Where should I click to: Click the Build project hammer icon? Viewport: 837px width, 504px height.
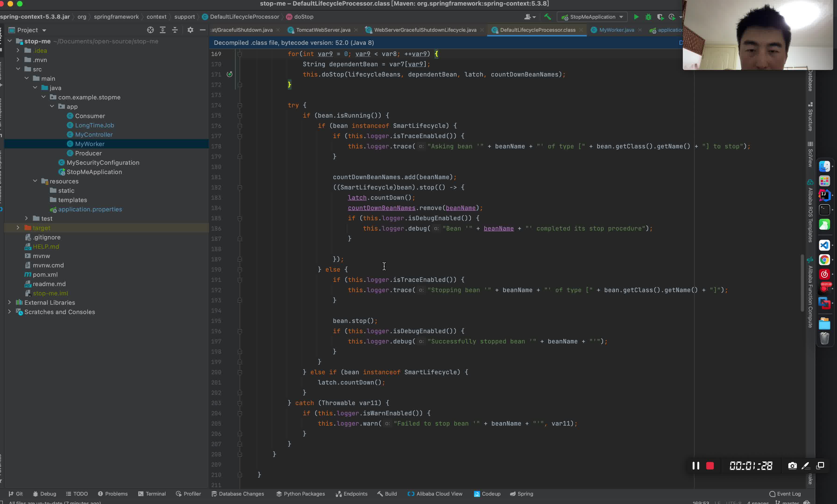(x=547, y=17)
